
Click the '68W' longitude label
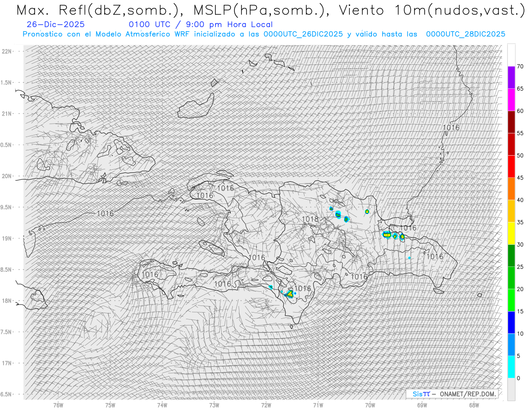[x=474, y=405]
